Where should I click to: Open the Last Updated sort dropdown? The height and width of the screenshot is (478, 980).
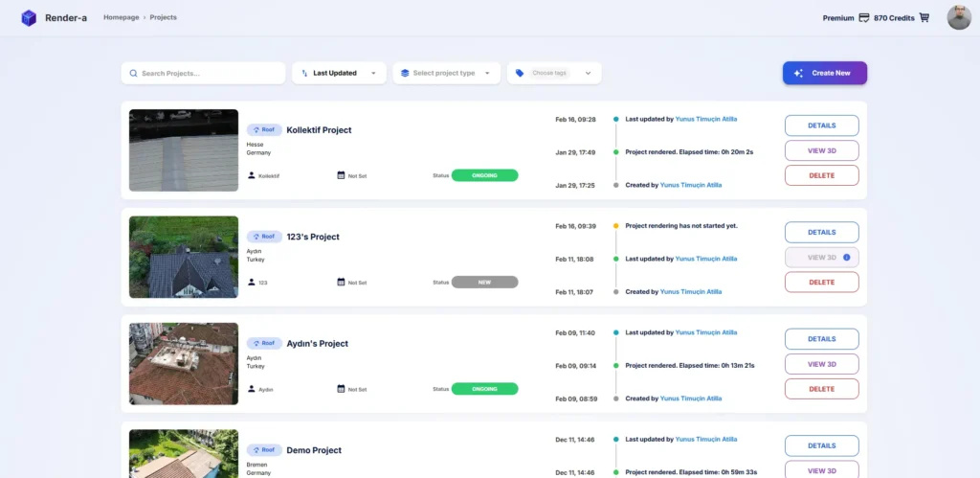[339, 73]
